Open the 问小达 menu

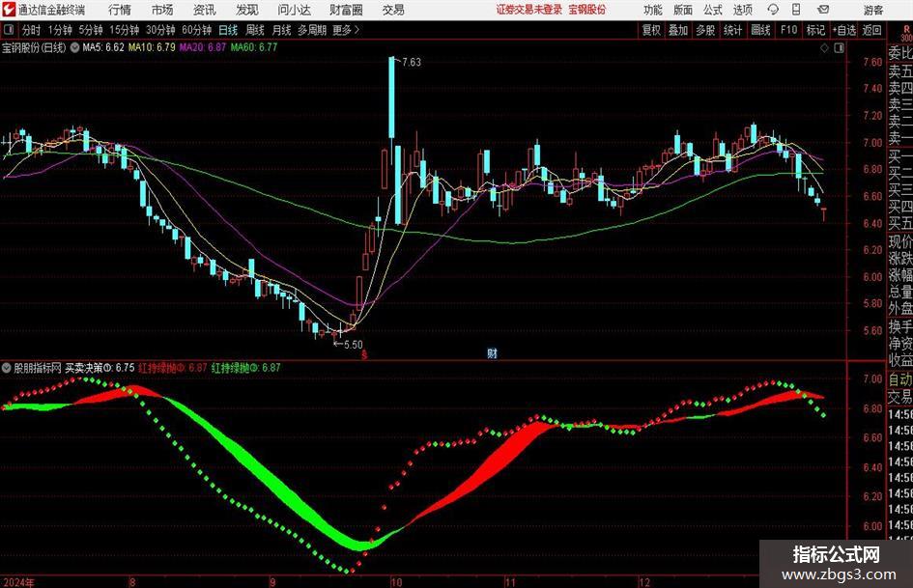click(295, 10)
